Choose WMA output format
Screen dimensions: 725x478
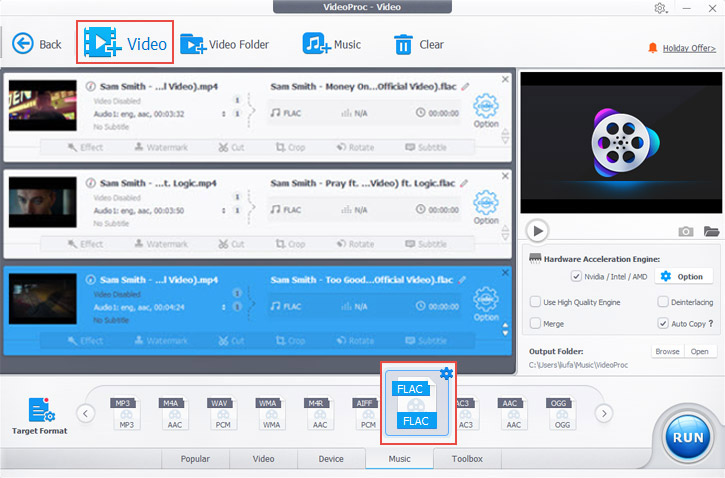(x=271, y=413)
